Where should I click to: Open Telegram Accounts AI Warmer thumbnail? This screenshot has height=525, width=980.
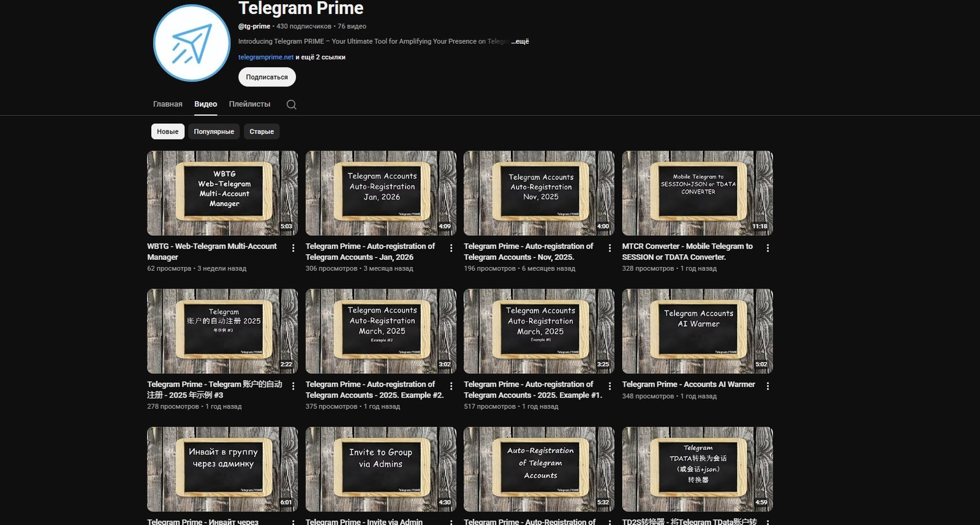click(x=698, y=331)
